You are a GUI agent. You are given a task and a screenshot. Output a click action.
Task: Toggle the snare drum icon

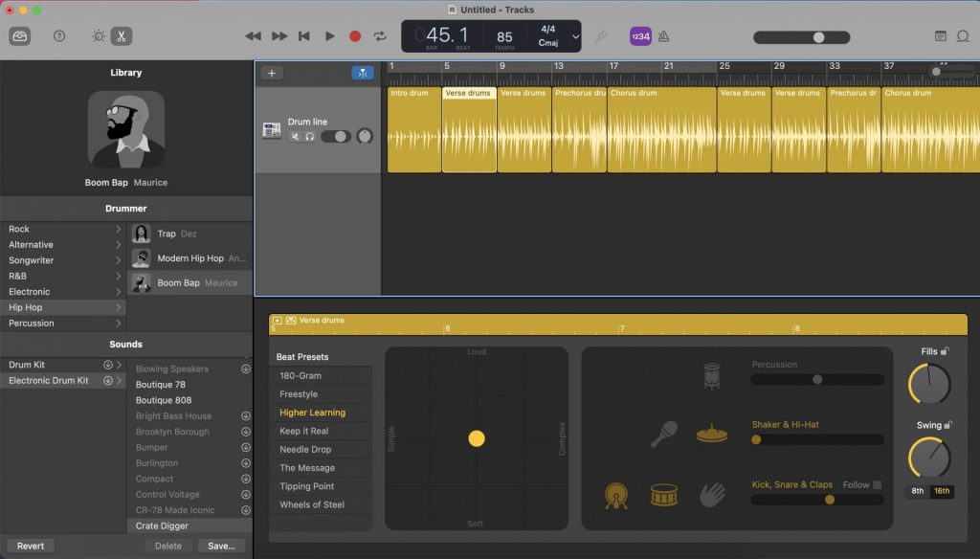click(x=664, y=495)
